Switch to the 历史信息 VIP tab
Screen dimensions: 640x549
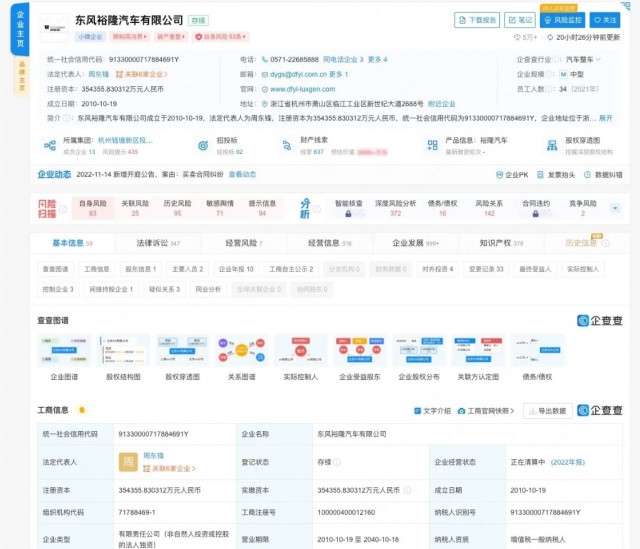587,243
